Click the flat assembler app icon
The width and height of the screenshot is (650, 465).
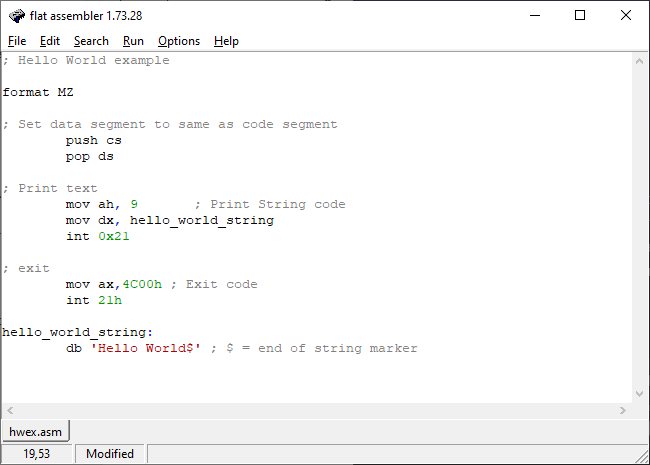[17, 16]
